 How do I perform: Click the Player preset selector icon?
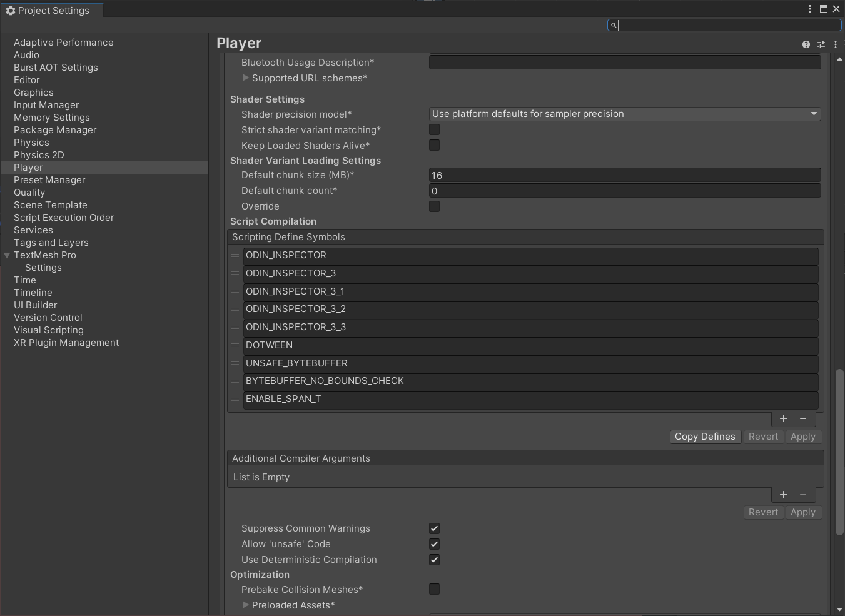821,44
